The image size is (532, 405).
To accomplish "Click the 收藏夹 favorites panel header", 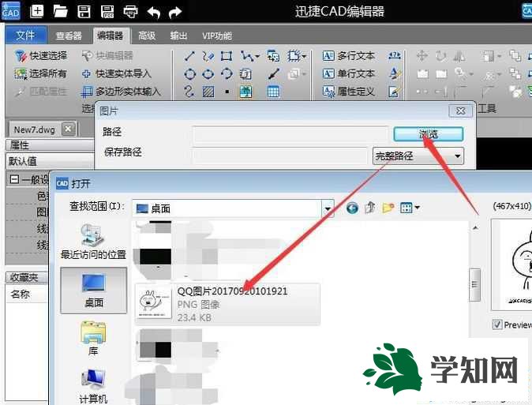I will (27, 277).
